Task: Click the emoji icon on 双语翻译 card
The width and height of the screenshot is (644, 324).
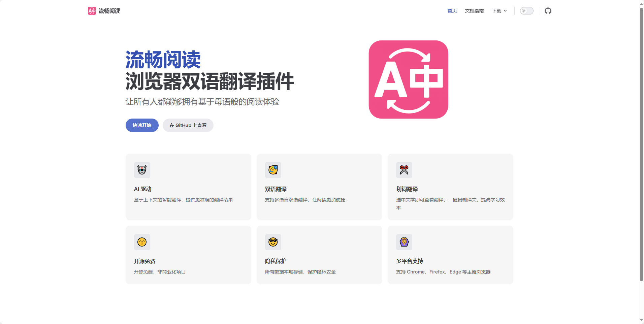Action: pos(273,170)
